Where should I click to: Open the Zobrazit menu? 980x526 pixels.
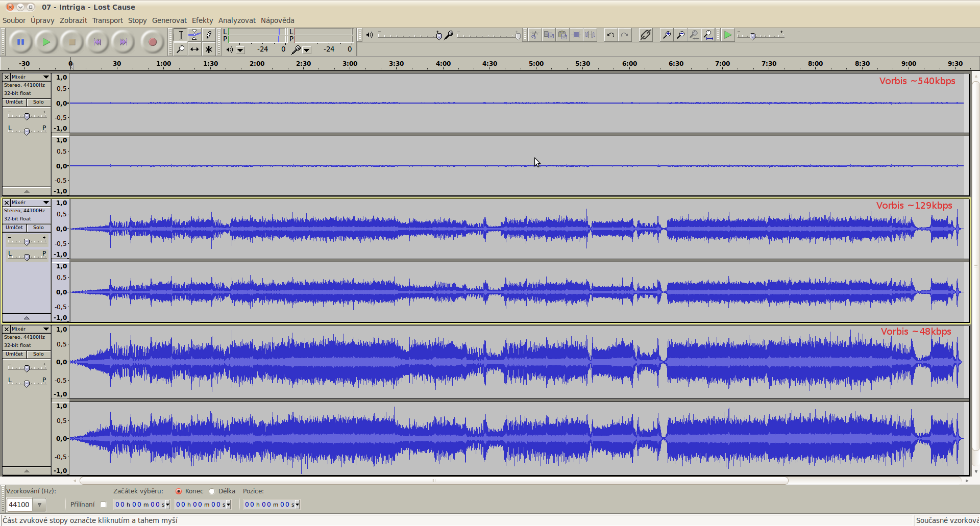click(73, 20)
